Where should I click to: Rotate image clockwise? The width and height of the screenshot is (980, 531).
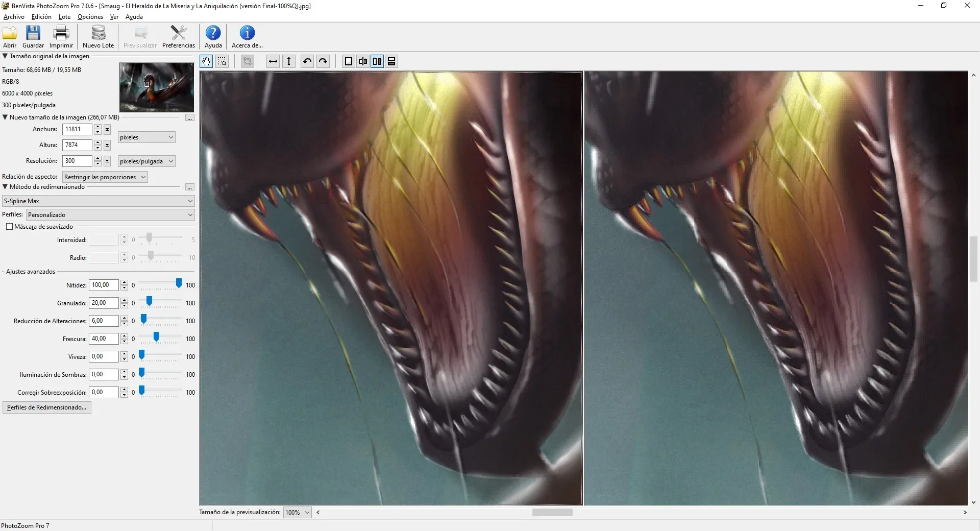[323, 61]
